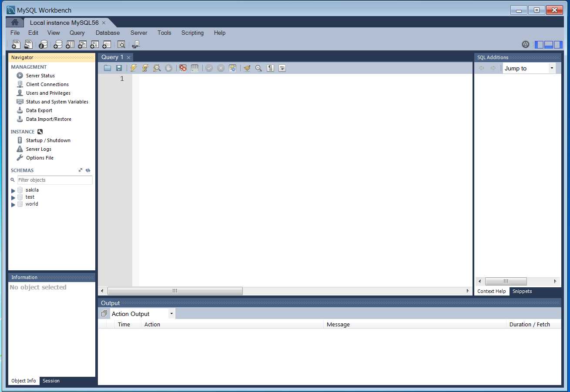Switch to the Context Help tab
570x392 pixels.
click(492, 291)
